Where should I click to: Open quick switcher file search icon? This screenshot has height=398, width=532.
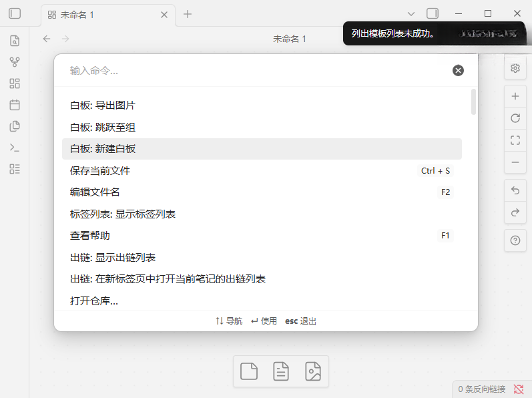click(x=15, y=41)
